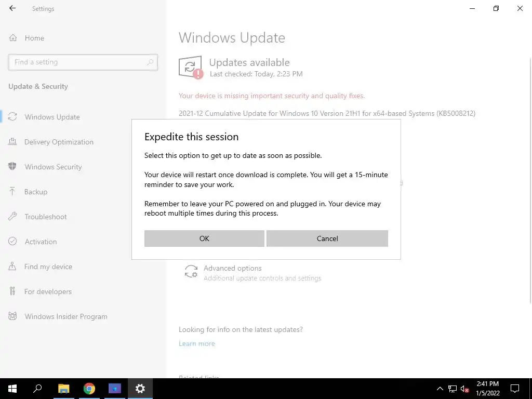Open Google Chrome from the taskbar
Screen dimensions: 532x399
coord(89,389)
